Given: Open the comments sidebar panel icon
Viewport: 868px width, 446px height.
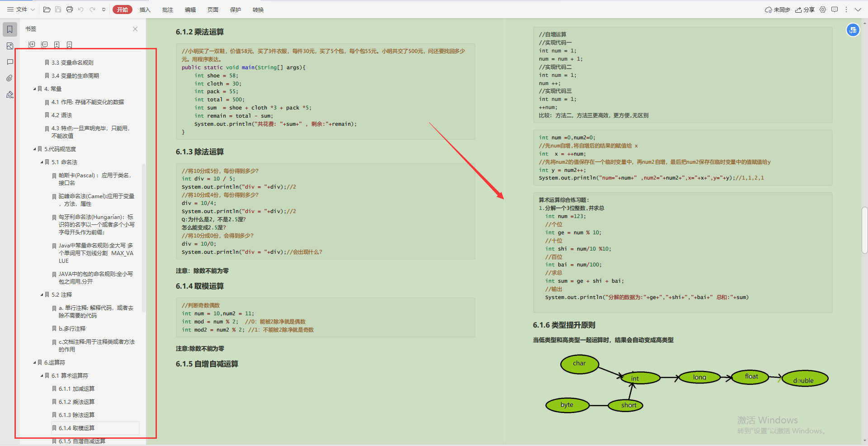Looking at the screenshot, I should click(x=10, y=62).
